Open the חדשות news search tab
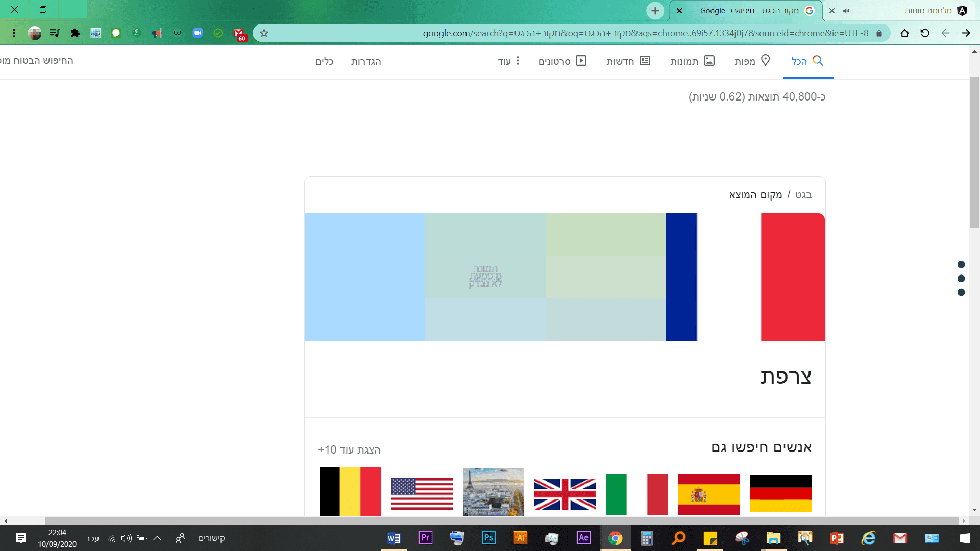 coord(629,61)
